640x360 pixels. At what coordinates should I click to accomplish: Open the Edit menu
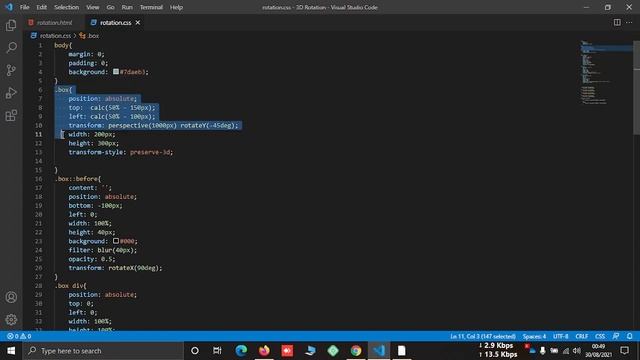[41, 7]
